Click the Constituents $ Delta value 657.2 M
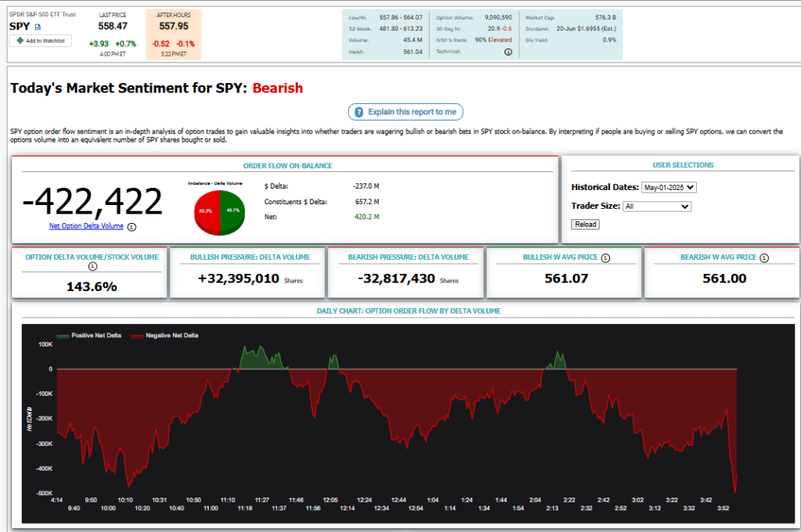This screenshot has height=532, width=801. [x=368, y=202]
